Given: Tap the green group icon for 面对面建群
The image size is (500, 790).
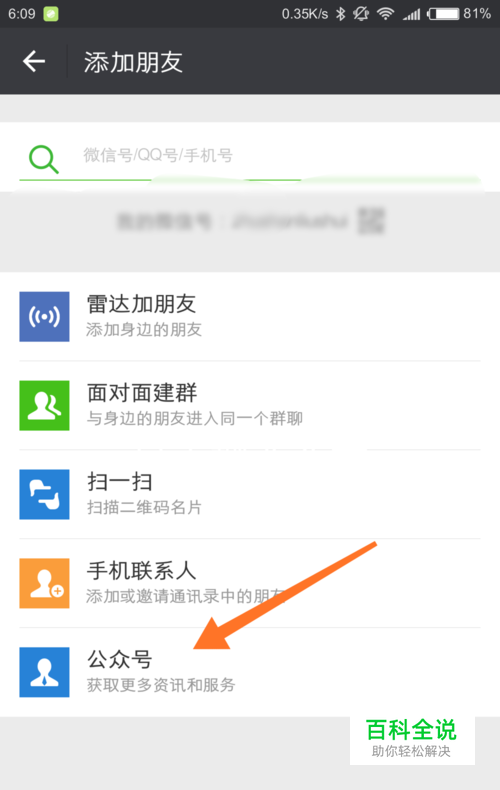Looking at the screenshot, I should [44, 405].
